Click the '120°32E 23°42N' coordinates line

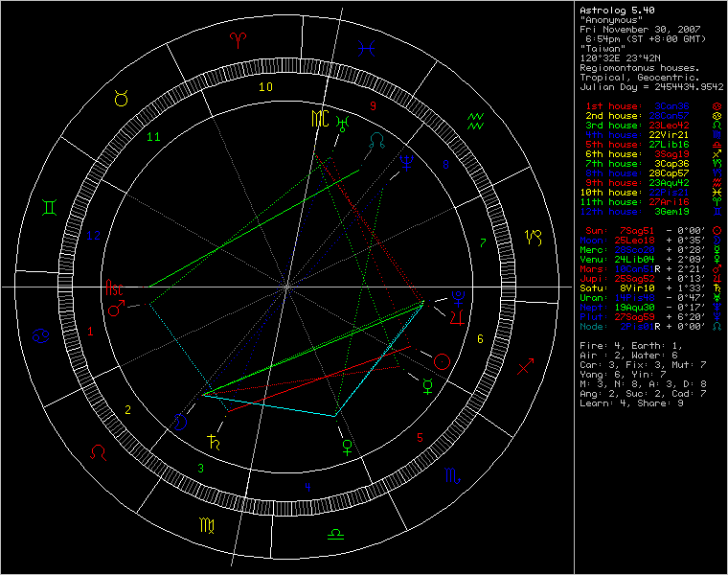[620, 58]
